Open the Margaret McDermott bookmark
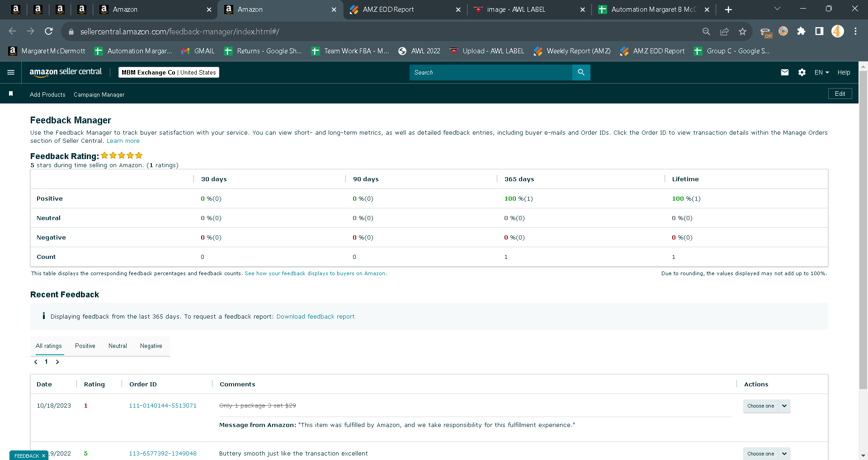The width and height of the screenshot is (868, 460). pos(47,51)
